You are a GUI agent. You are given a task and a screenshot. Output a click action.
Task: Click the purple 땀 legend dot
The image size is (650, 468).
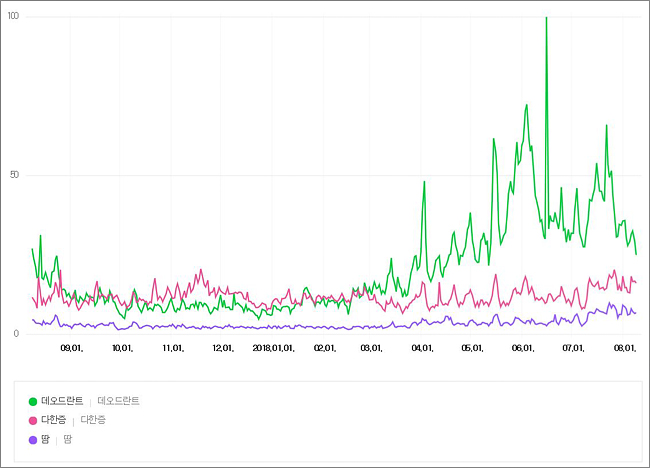point(33,440)
